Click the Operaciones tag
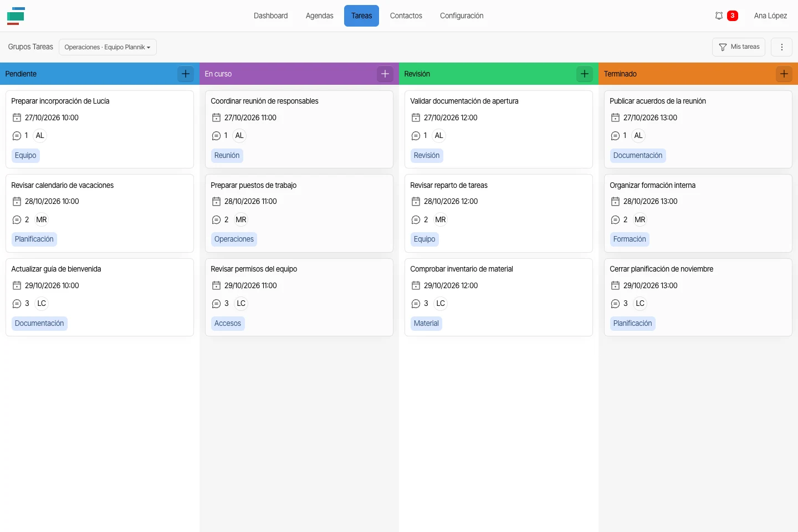Viewport: 798px width, 532px height. (x=234, y=239)
